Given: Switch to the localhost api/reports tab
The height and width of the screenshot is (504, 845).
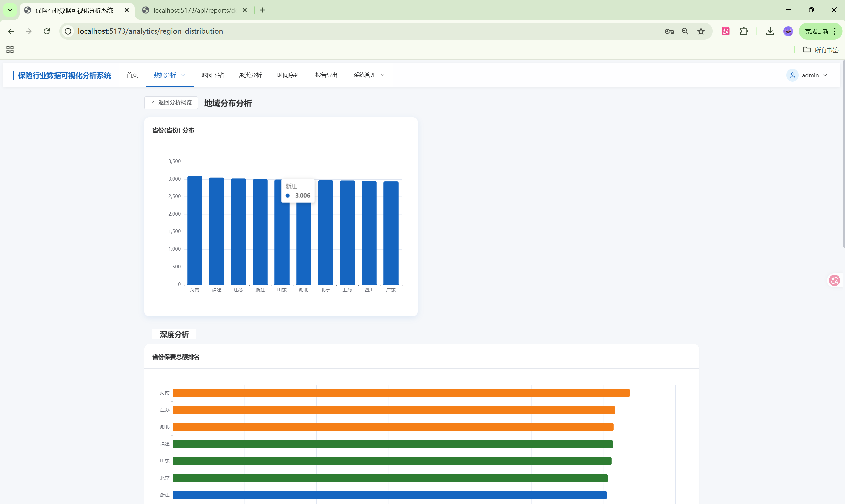Looking at the screenshot, I should 194,10.
